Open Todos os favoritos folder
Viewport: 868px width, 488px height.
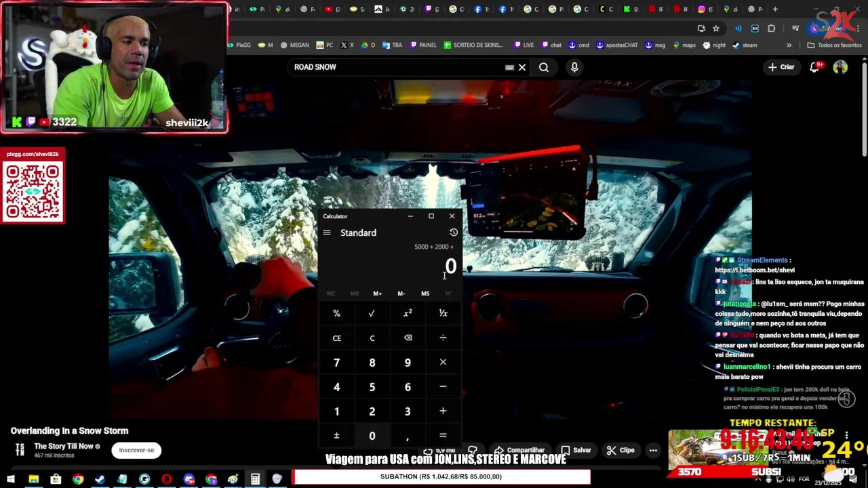pos(834,45)
